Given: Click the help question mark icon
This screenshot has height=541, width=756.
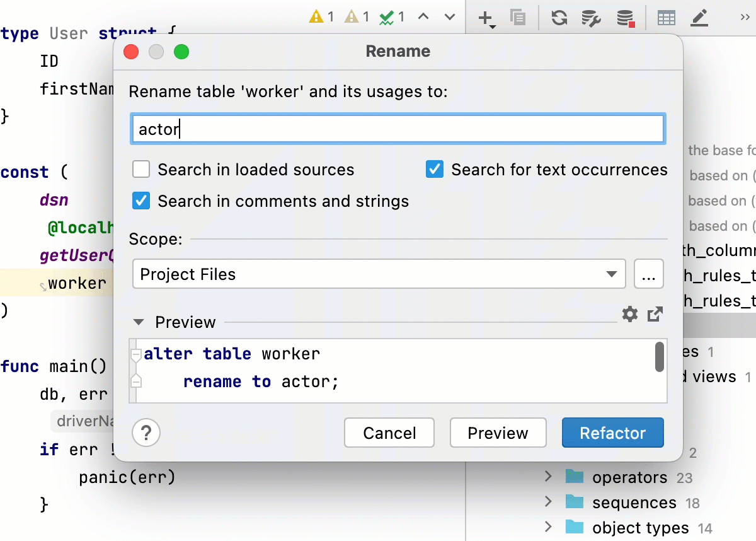Looking at the screenshot, I should click(146, 433).
